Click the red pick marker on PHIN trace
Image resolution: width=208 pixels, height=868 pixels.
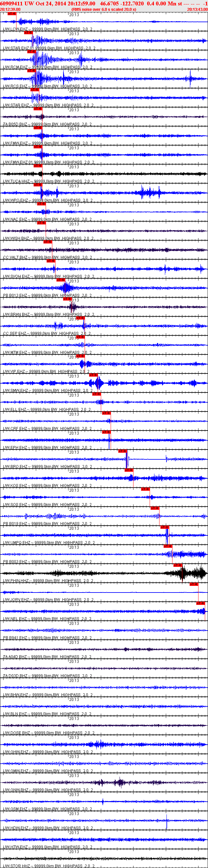pos(178,565)
